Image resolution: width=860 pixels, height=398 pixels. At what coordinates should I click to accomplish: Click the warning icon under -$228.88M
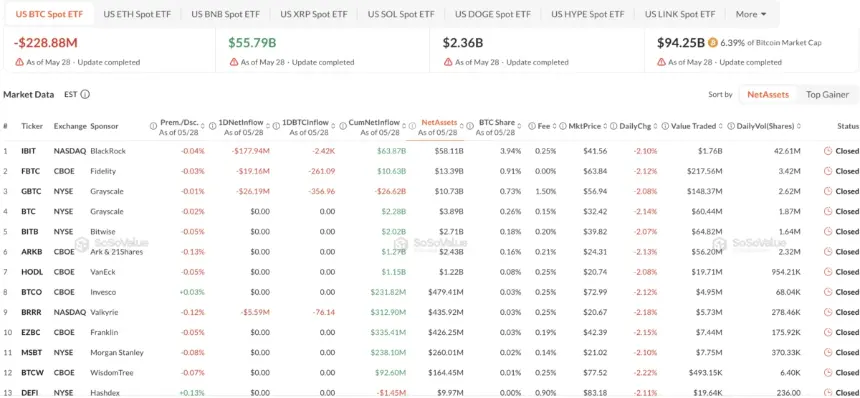coord(19,62)
